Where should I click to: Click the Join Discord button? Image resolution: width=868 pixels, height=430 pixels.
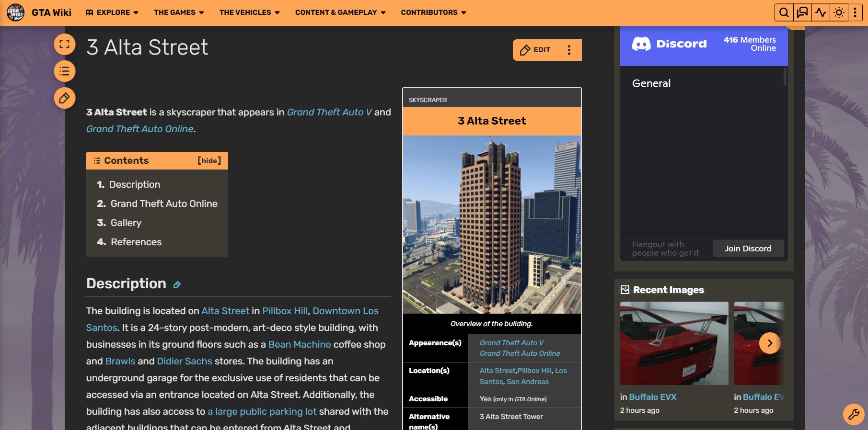(x=748, y=249)
